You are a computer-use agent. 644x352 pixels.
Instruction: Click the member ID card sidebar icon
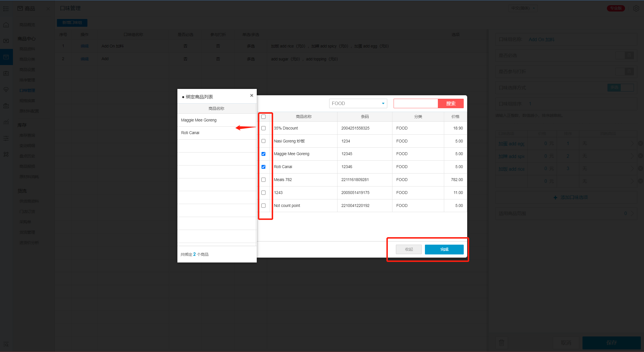click(6, 73)
